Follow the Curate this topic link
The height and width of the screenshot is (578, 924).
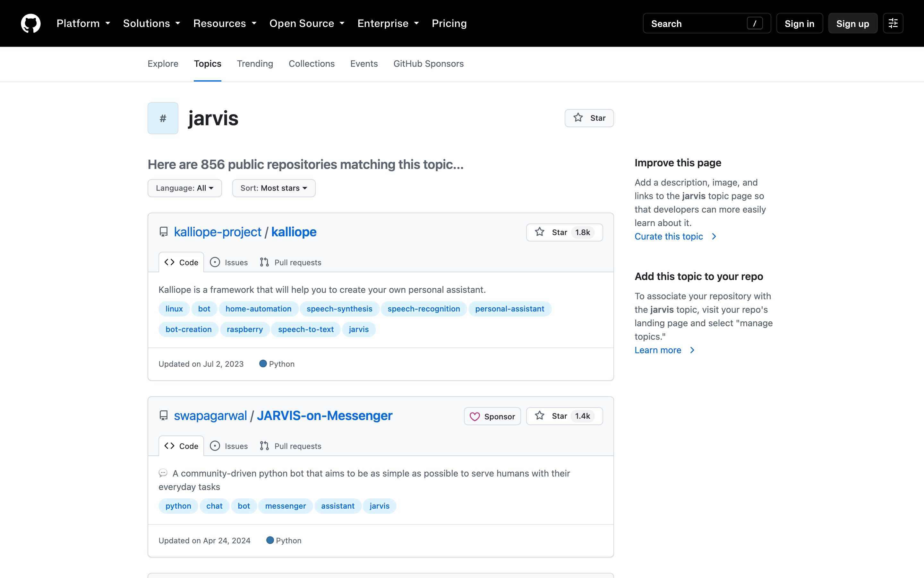[675, 236]
